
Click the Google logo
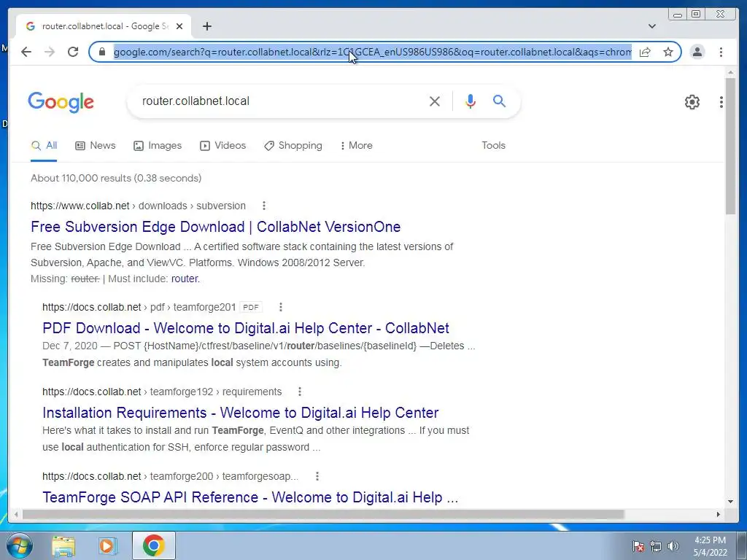[61, 102]
